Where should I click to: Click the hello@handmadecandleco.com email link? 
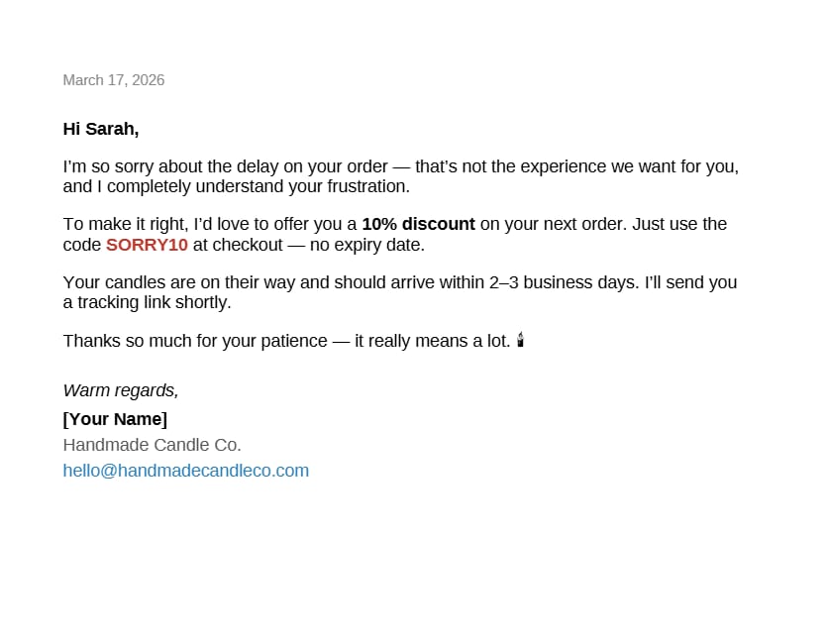point(186,471)
